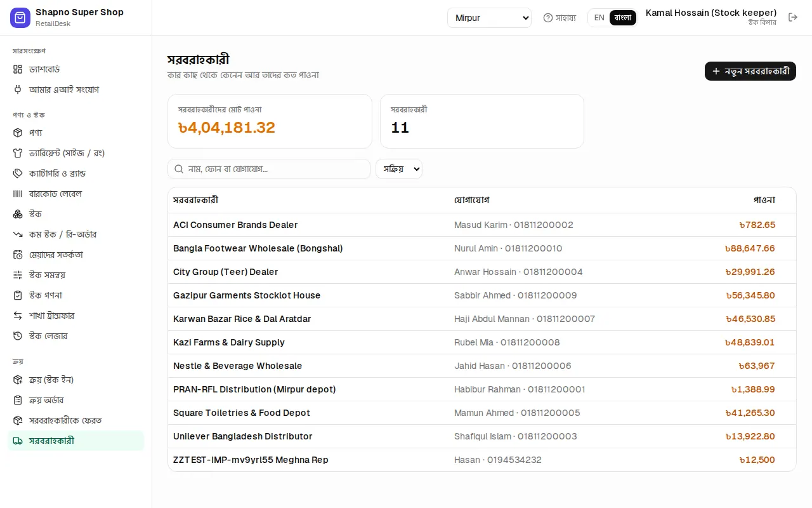Click the স্টক গণনা clipboard icon
The image size is (812, 508).
tap(18, 295)
